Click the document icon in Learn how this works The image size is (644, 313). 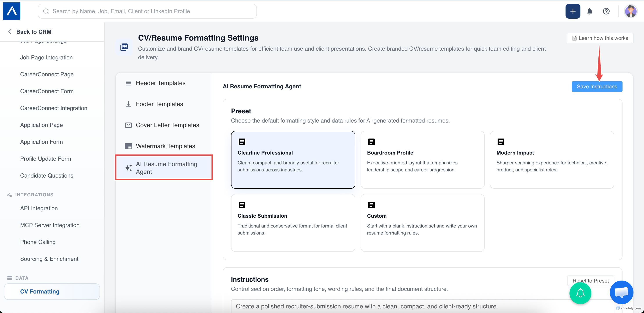pyautogui.click(x=574, y=38)
